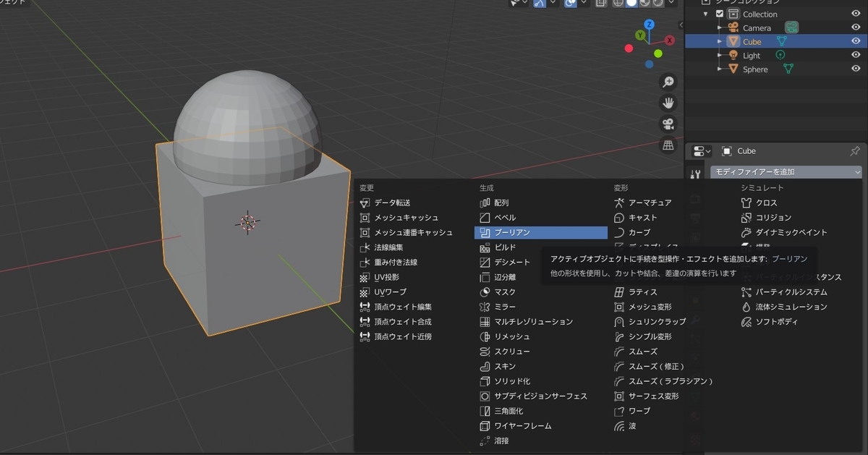Choose the 配列 modifier

pos(541,203)
